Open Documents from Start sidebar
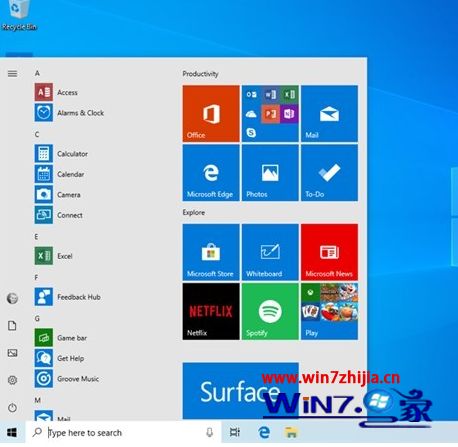The image size is (458, 447). point(12,326)
